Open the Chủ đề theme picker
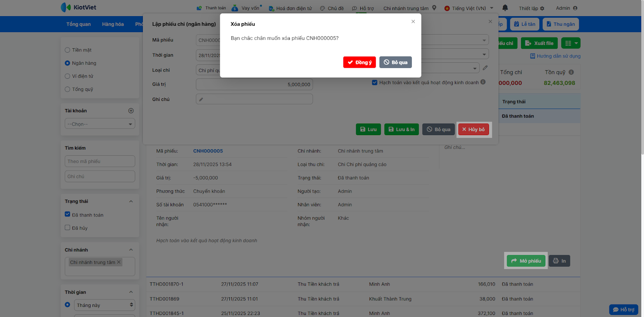 pos(332,8)
